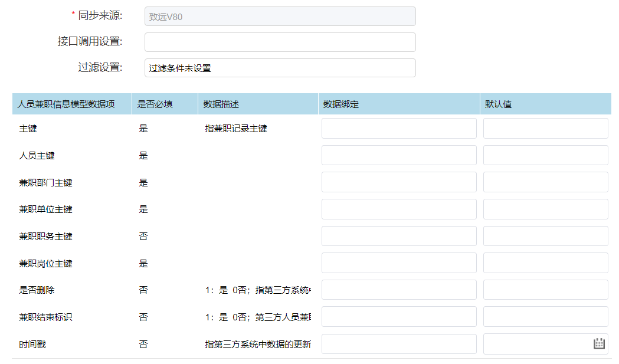Click the 数据绑定 column header
The image size is (619, 364).
[341, 104]
